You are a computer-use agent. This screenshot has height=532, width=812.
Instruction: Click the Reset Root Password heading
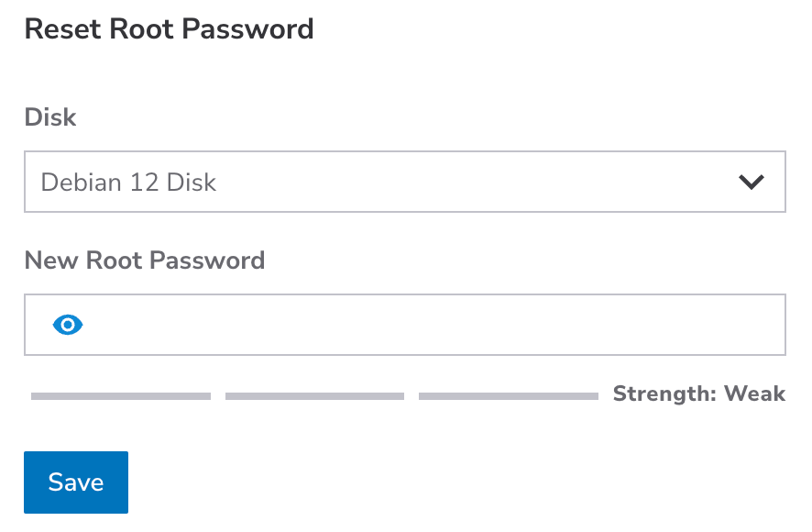[x=169, y=29]
